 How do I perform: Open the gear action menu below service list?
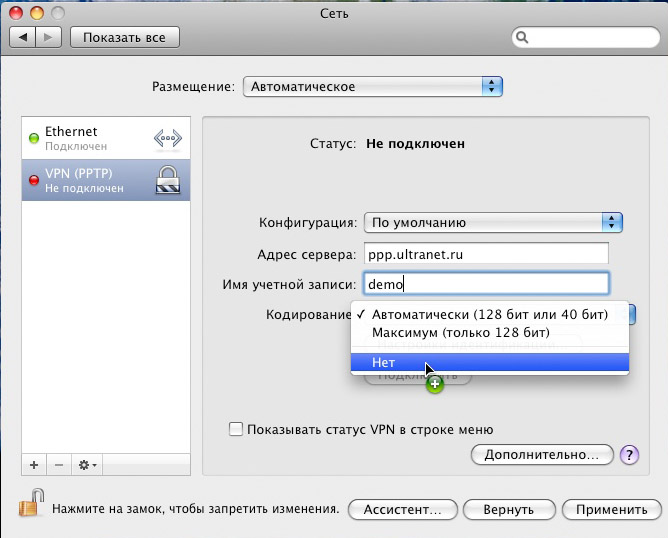tap(87, 465)
